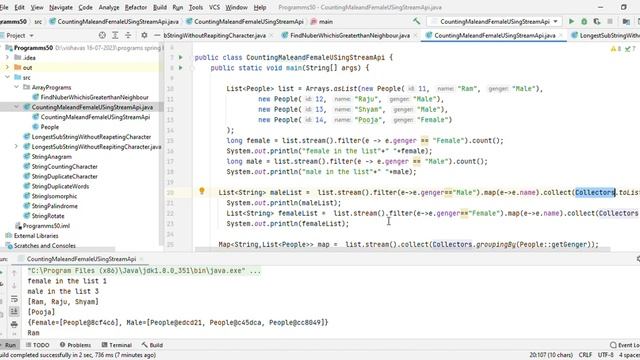Image resolution: width=640 pixels, height=360 pixels.
Task: Open the Build tool window
Action: click(x=152, y=345)
